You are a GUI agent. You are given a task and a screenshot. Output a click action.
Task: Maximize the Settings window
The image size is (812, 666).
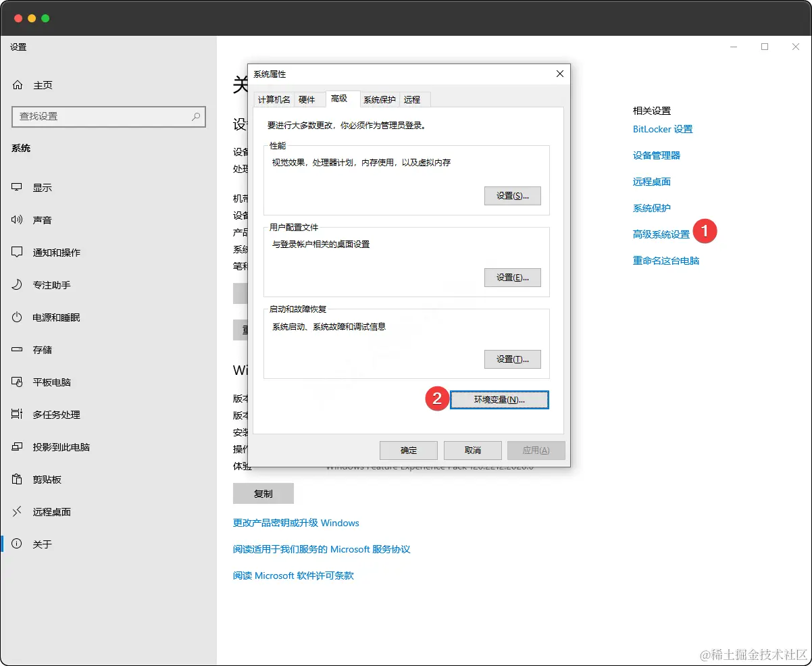[x=765, y=47]
